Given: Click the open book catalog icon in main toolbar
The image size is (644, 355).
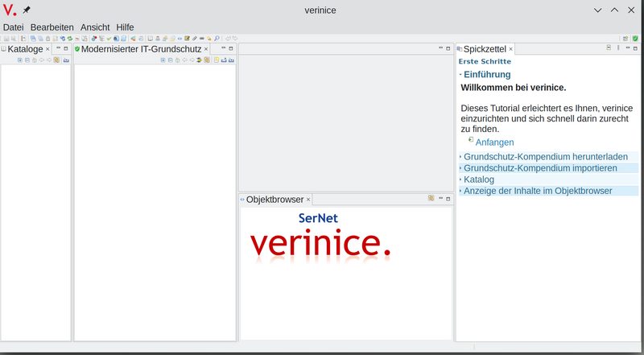Looking at the screenshot, I should [150, 39].
